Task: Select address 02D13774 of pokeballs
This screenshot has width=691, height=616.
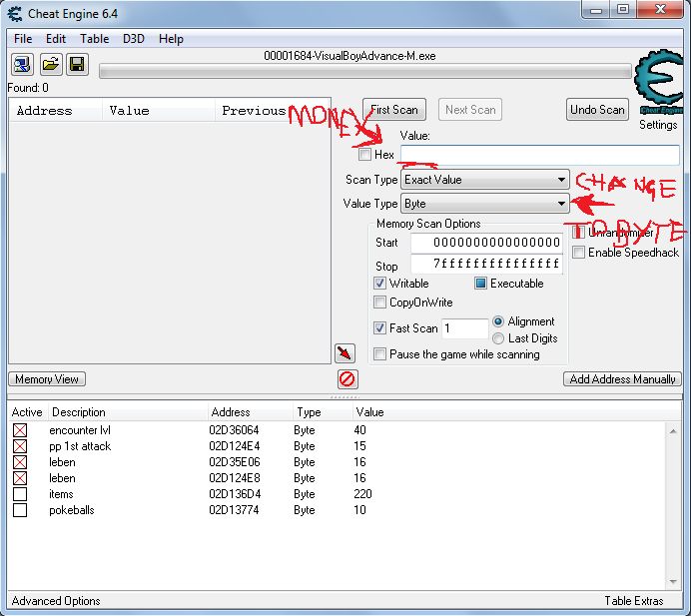Action: (234, 510)
